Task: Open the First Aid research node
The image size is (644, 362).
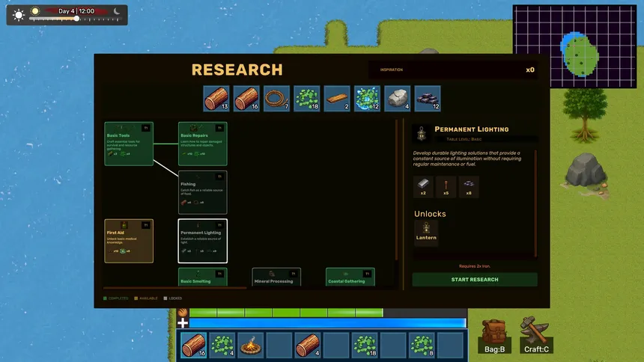Action: coord(129,241)
